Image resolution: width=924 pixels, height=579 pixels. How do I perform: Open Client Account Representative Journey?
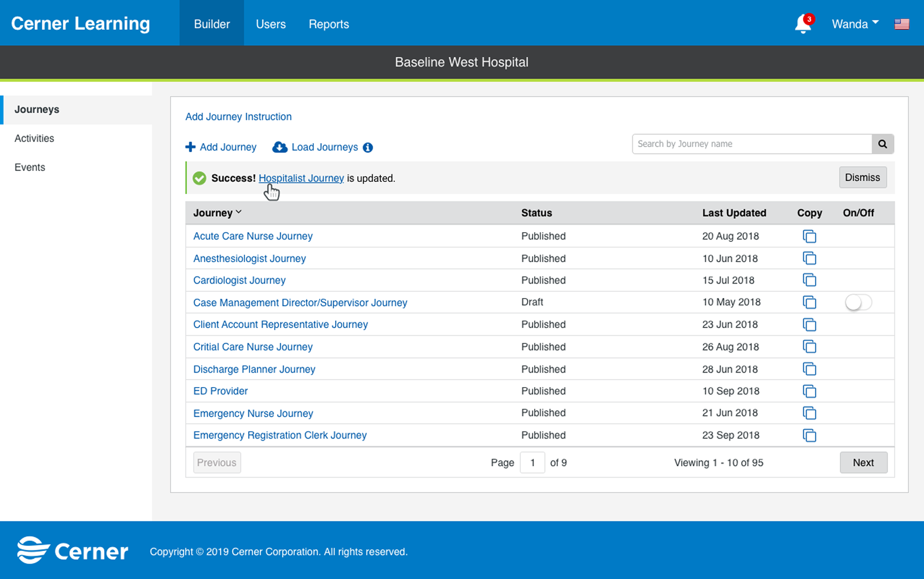[280, 324]
